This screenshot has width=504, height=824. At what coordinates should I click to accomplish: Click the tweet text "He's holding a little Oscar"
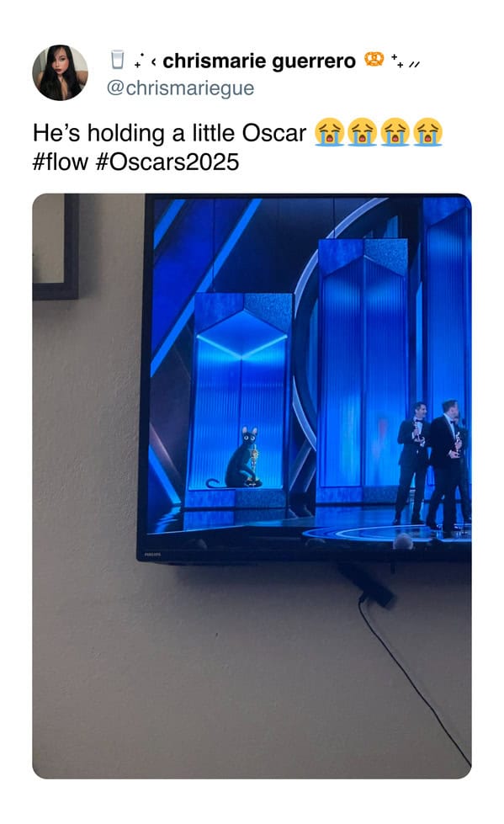[x=169, y=133]
